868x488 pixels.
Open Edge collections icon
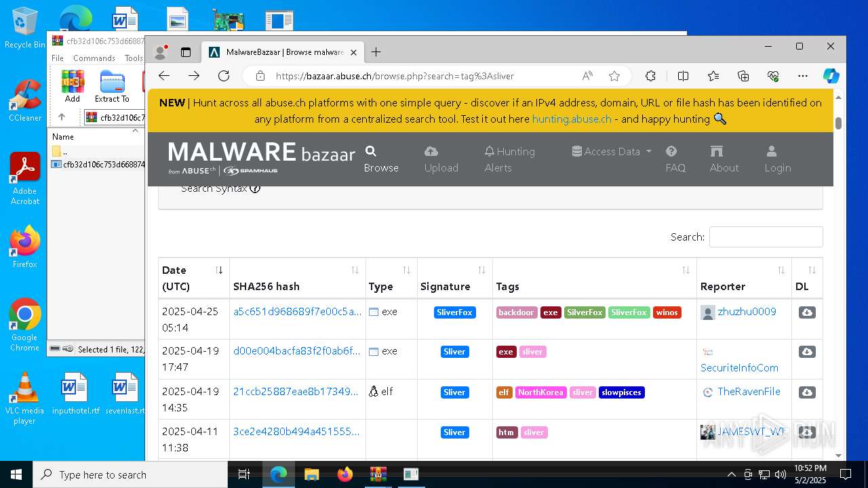743,76
